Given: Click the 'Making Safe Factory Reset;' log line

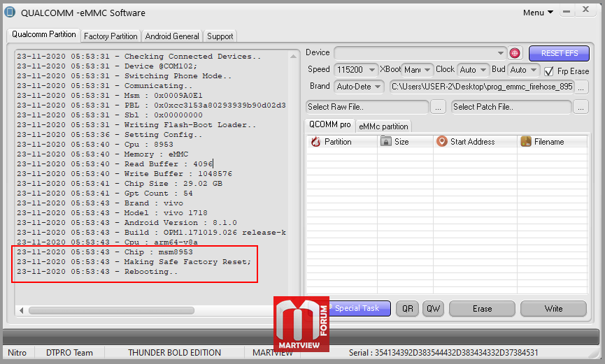Looking at the screenshot, I should [x=134, y=262].
